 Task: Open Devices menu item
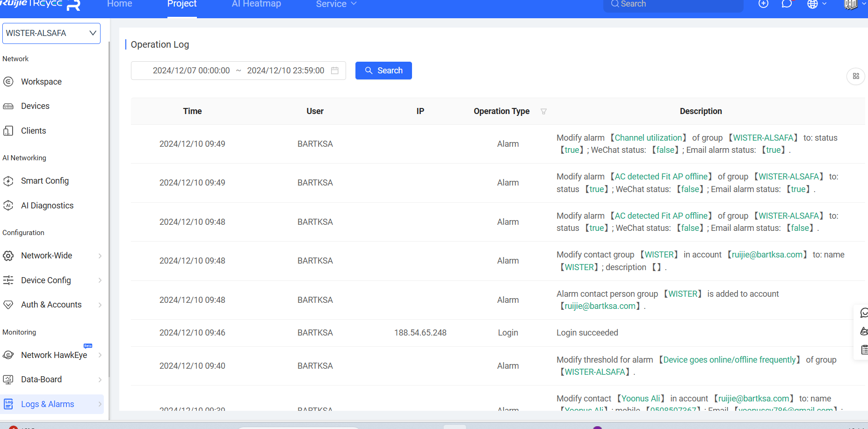[35, 106]
